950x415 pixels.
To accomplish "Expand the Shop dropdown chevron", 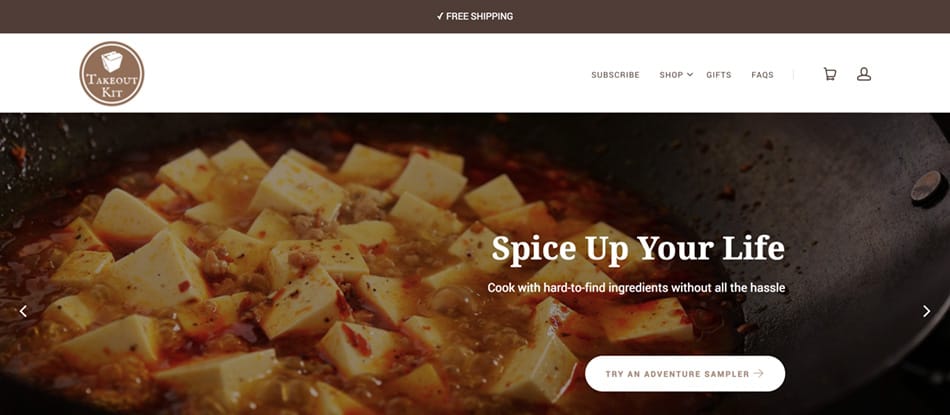I will pyautogui.click(x=689, y=75).
